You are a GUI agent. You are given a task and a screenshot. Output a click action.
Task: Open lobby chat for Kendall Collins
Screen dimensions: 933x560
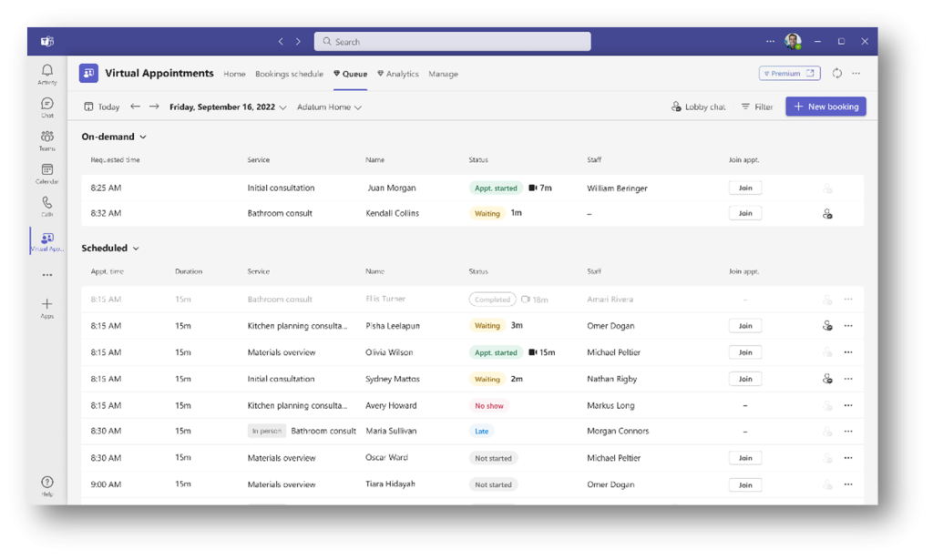coord(827,213)
